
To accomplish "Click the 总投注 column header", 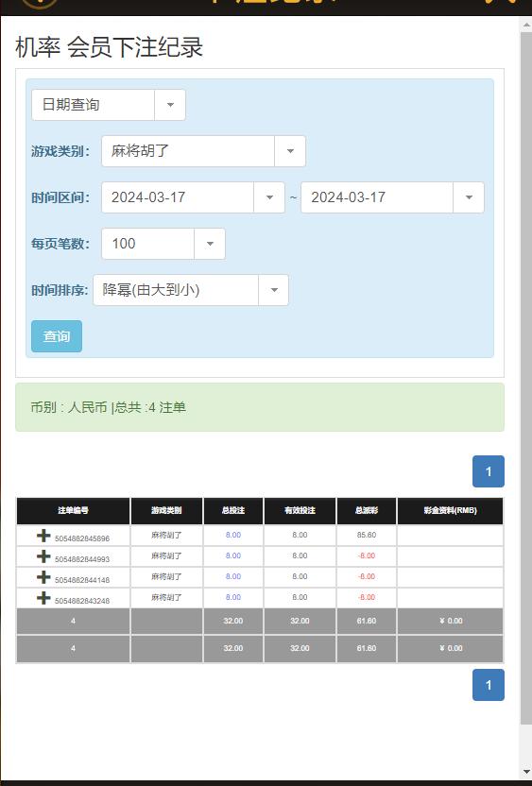I will 233,511.
